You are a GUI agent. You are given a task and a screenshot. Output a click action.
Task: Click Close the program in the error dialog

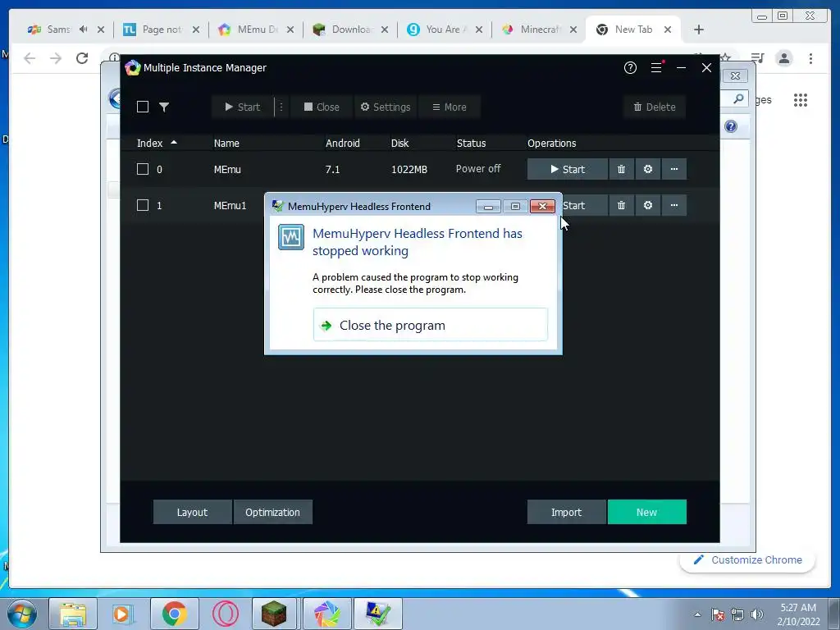[430, 325]
